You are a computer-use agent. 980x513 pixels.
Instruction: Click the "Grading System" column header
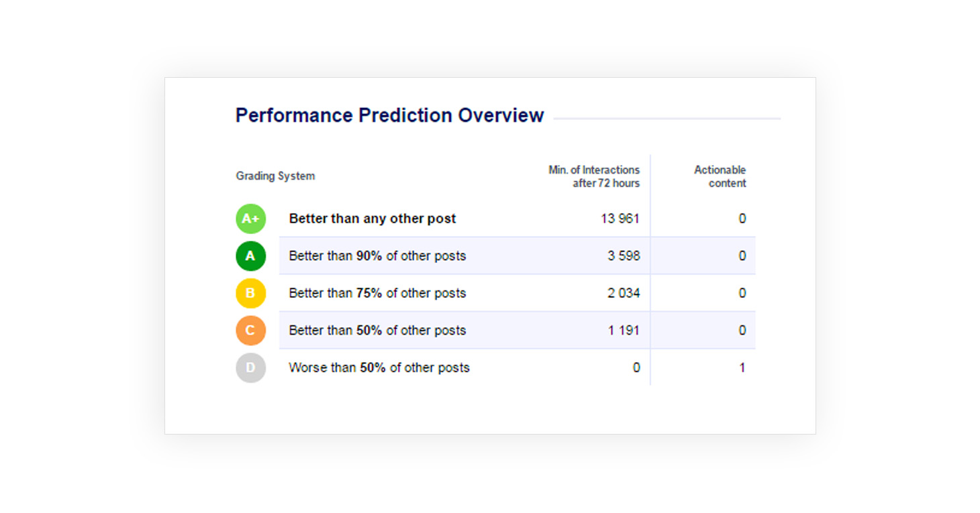[275, 176]
